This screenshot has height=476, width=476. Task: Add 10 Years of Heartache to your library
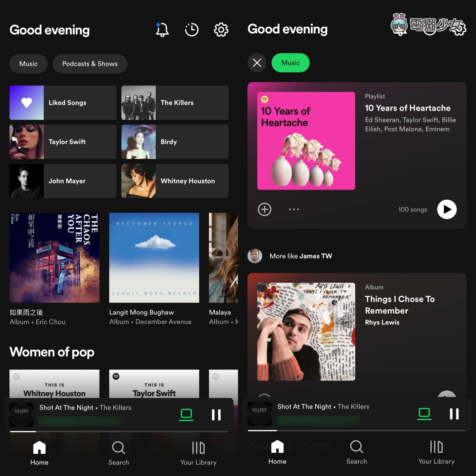[264, 209]
